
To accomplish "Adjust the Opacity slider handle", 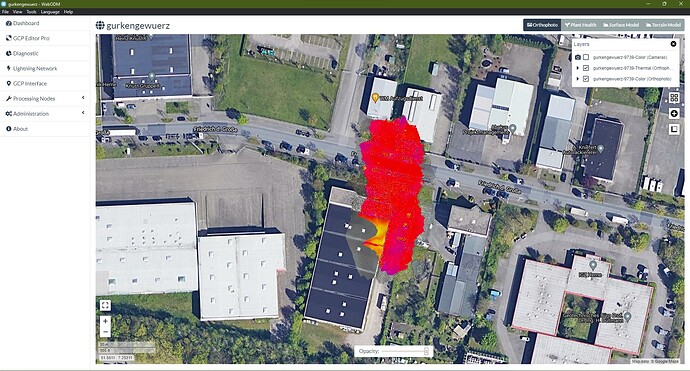I will click(426, 351).
